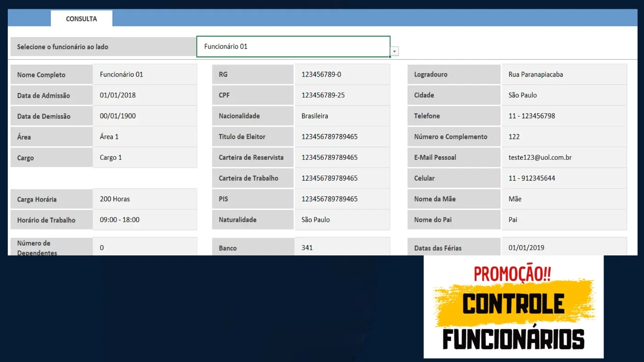Select the Carteira de Reservista number value
This screenshot has width=644, height=362.
342,157
